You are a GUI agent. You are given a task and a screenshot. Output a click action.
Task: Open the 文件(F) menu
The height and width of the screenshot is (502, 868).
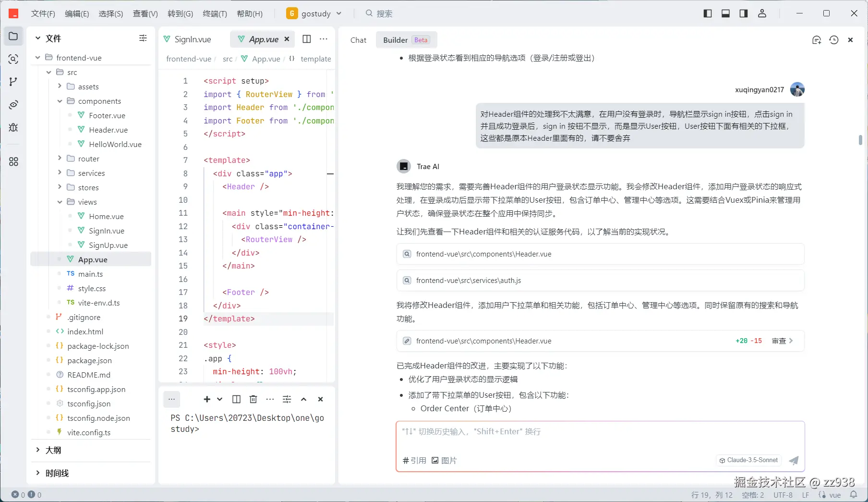[x=43, y=13]
